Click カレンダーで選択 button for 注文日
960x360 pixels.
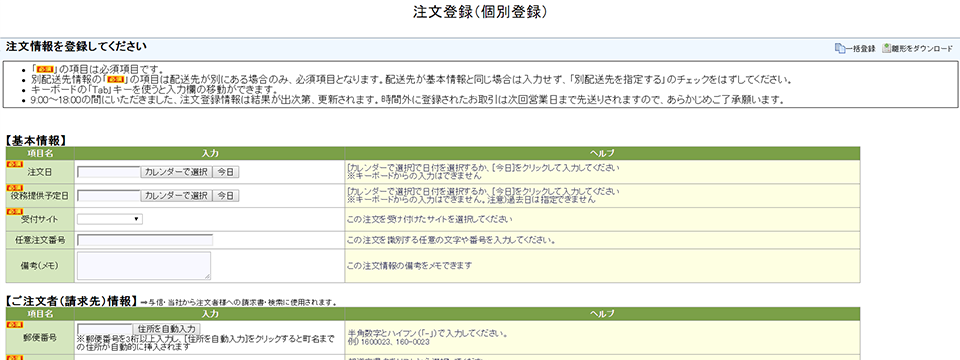tap(176, 172)
